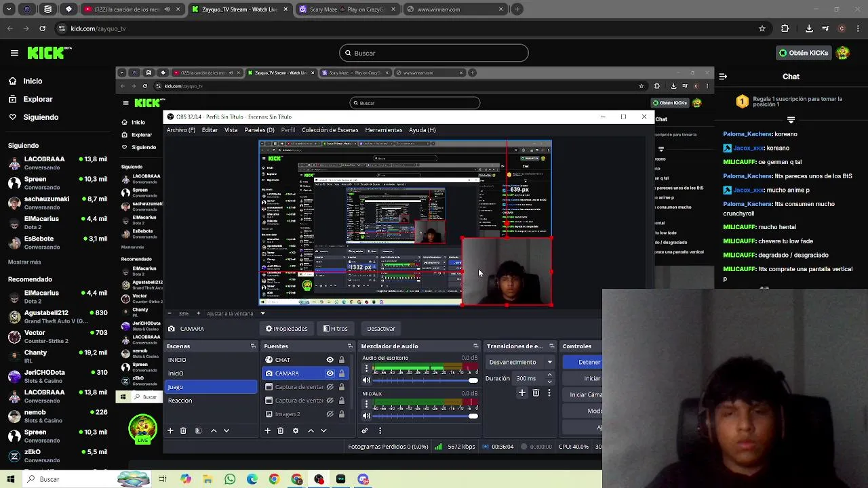Add a new scene with the plus icon in Escenas
868x488 pixels.
[170, 430]
